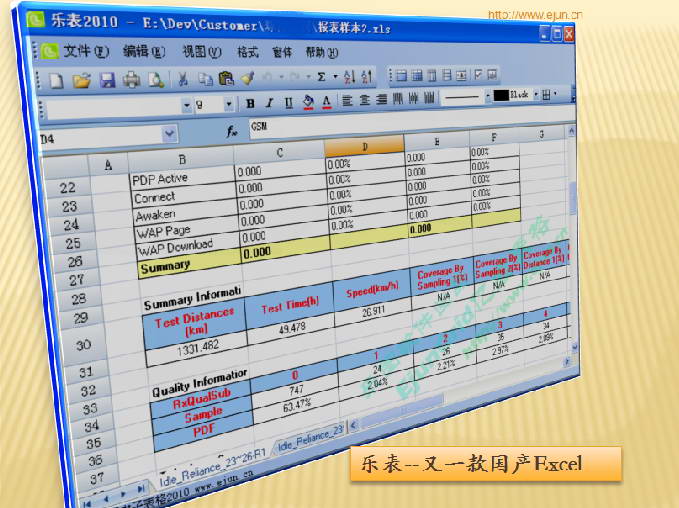This screenshot has width=679, height=508.
Task: Create a new spreadsheet with New icon
Action: click(56, 81)
